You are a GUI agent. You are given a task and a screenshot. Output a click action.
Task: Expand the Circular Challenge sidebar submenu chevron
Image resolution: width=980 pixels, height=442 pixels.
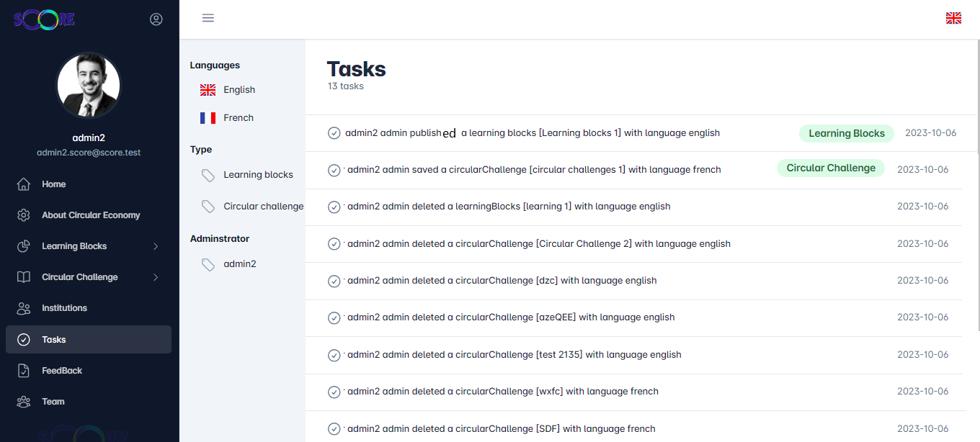click(x=156, y=277)
